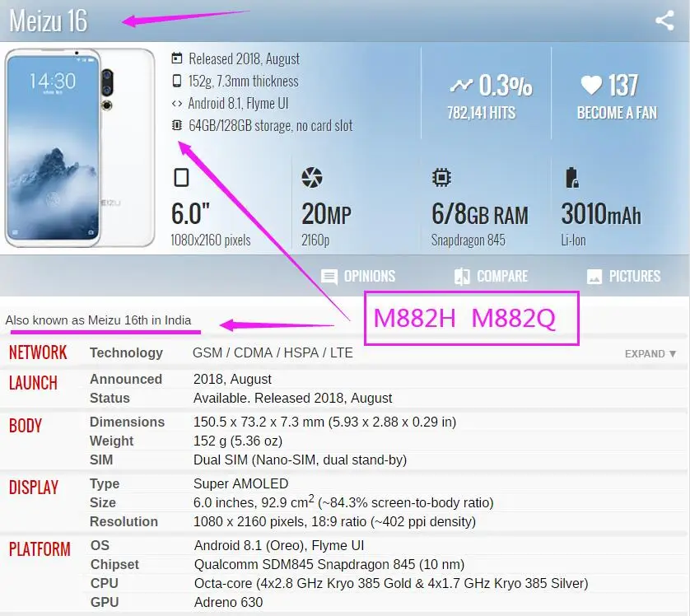Click the "Super AMOLED" value
Image resolution: width=690 pixels, height=616 pixels.
[x=241, y=483]
